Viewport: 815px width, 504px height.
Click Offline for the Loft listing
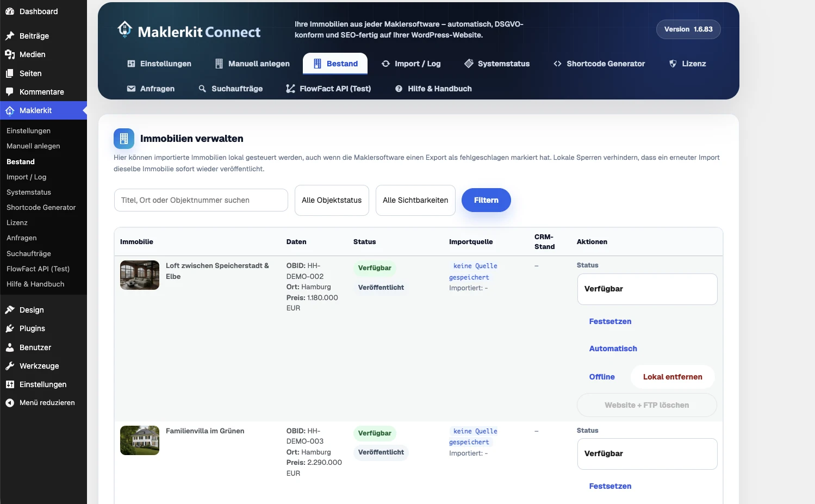(602, 377)
